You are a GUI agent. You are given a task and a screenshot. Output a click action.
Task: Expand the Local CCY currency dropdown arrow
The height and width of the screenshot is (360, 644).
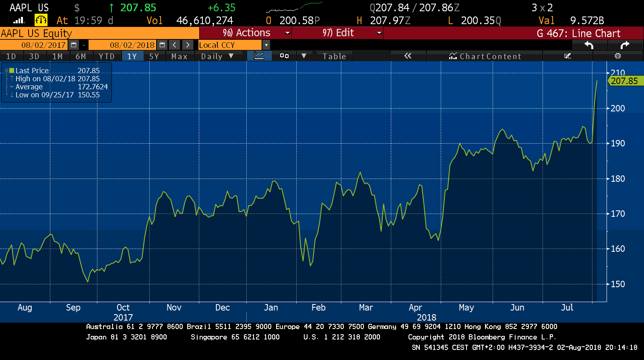pyautogui.click(x=266, y=45)
